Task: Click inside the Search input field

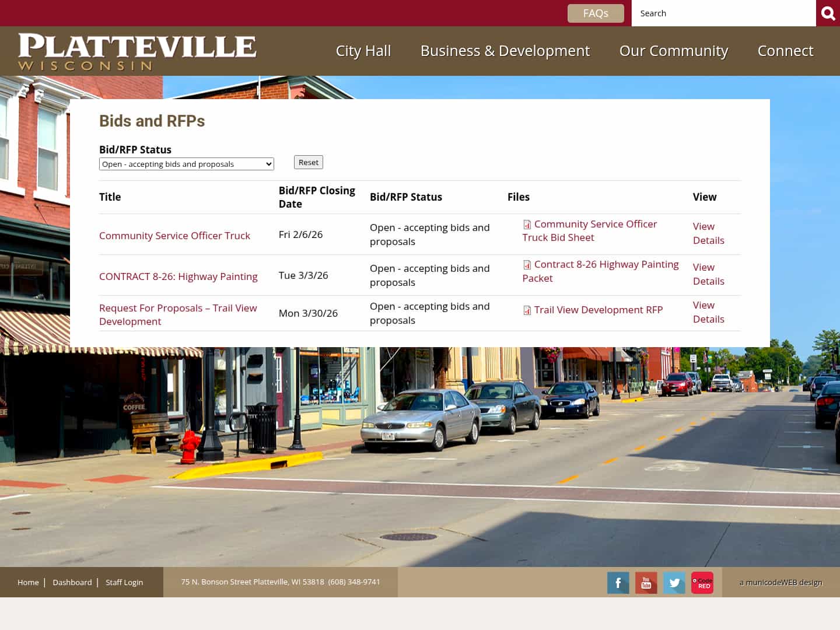Action: pos(723,13)
